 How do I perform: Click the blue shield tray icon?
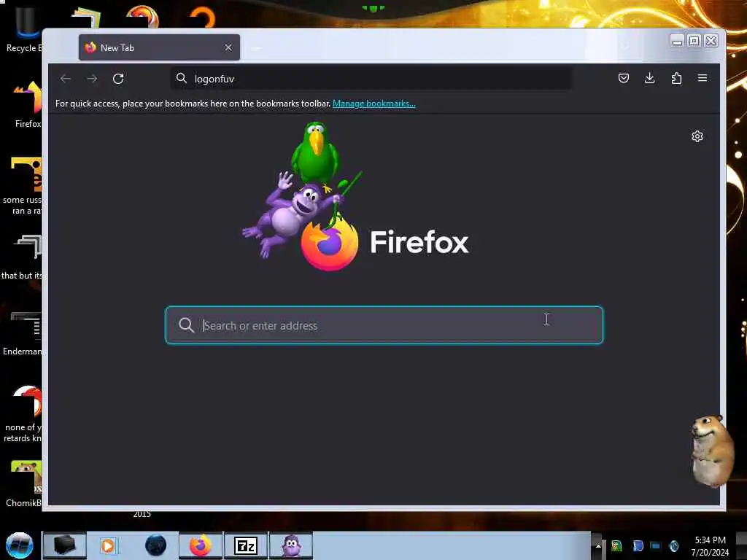tap(638, 546)
